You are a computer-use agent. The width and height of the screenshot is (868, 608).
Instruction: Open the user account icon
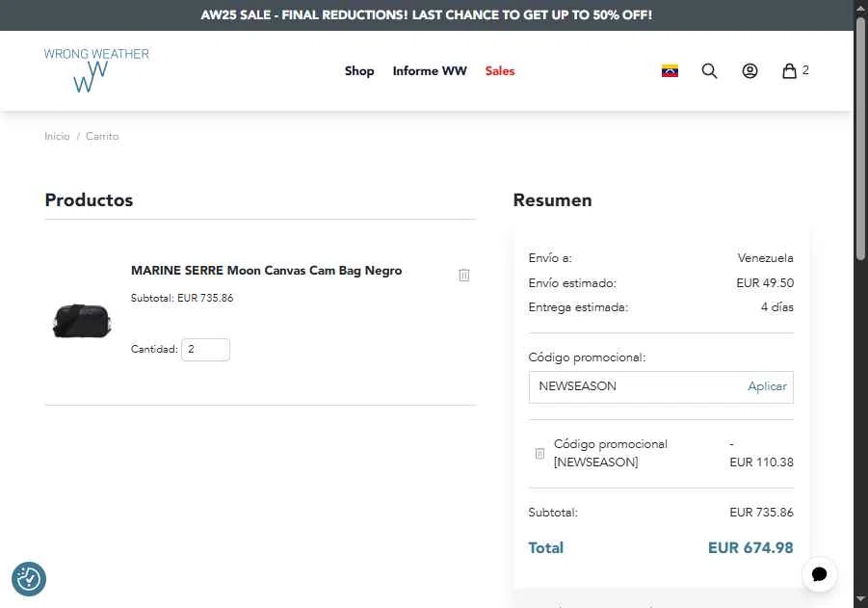pyautogui.click(x=750, y=71)
